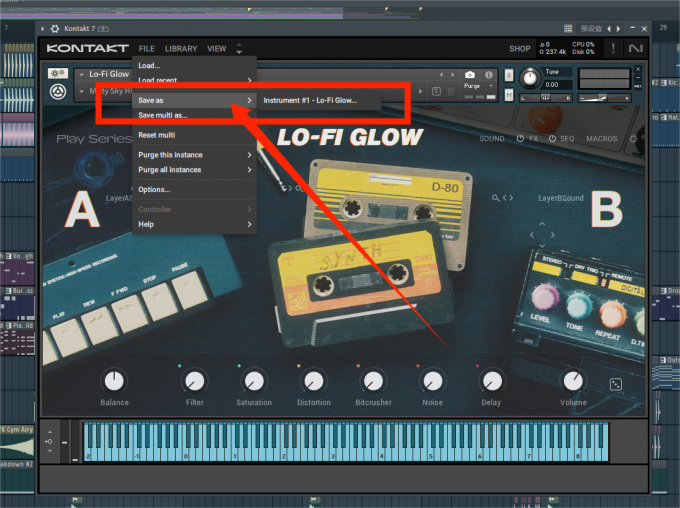Screen dimensions: 680x508
Task: Click the save snapshot floppy icon
Action: (x=437, y=91)
